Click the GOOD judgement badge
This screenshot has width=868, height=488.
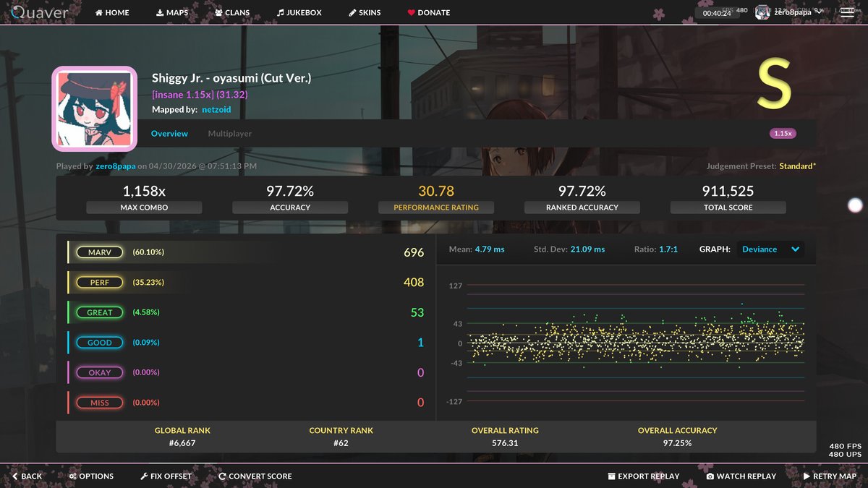(100, 343)
